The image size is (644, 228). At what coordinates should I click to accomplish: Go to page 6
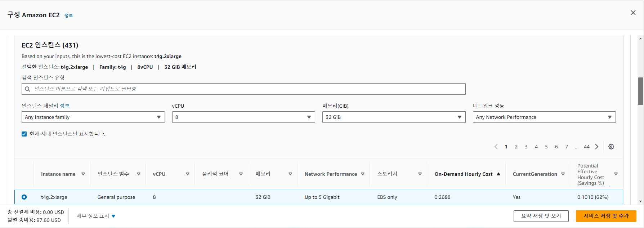(556, 147)
